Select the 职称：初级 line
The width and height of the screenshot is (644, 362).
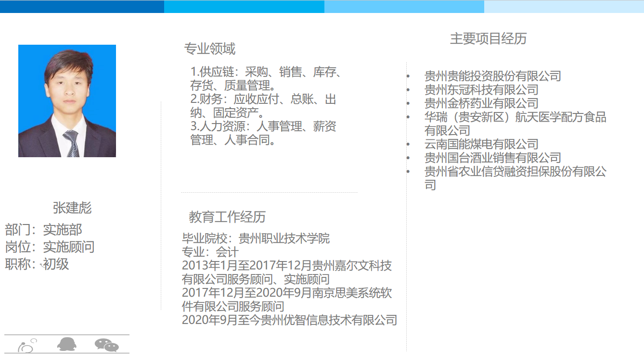click(x=37, y=264)
